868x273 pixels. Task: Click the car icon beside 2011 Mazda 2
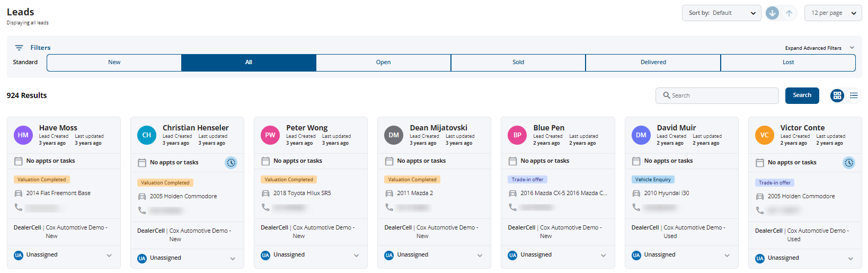pos(389,193)
